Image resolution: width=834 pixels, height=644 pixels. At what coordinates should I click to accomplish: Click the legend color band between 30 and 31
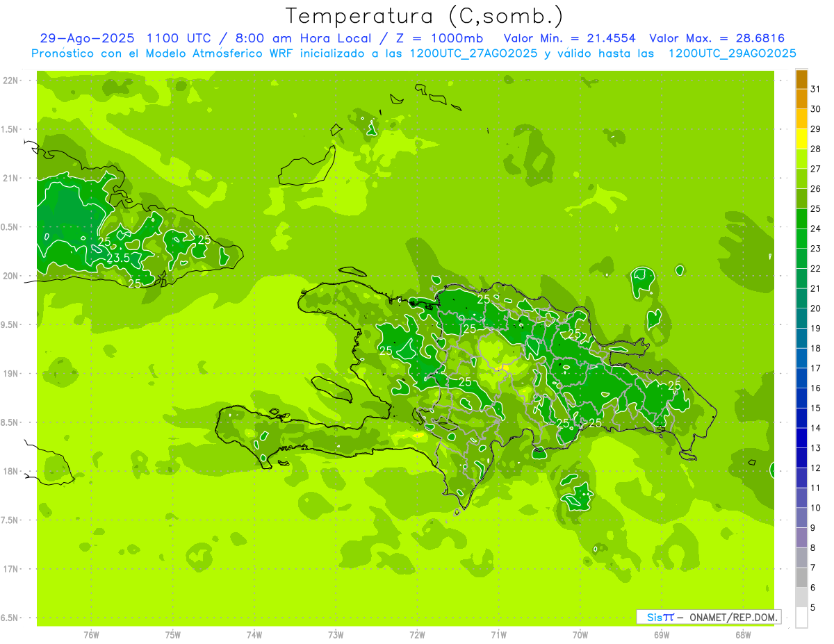(801, 99)
